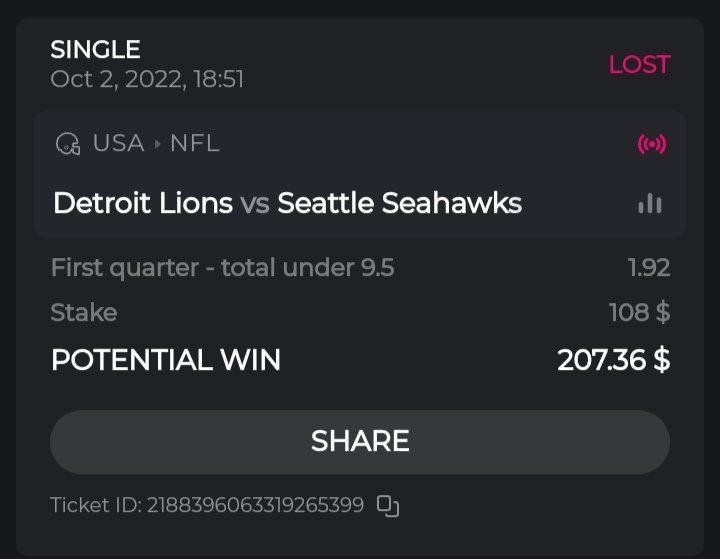
Task: Click the Oct 2, 2022 date text
Action: [x=148, y=79]
